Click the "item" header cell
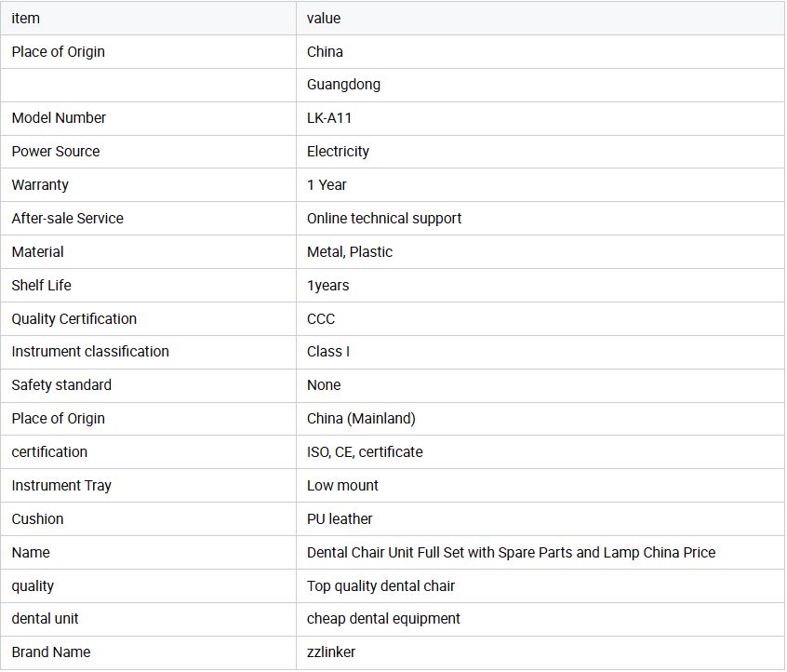Image resolution: width=787 pixels, height=672 pixels. point(26,19)
